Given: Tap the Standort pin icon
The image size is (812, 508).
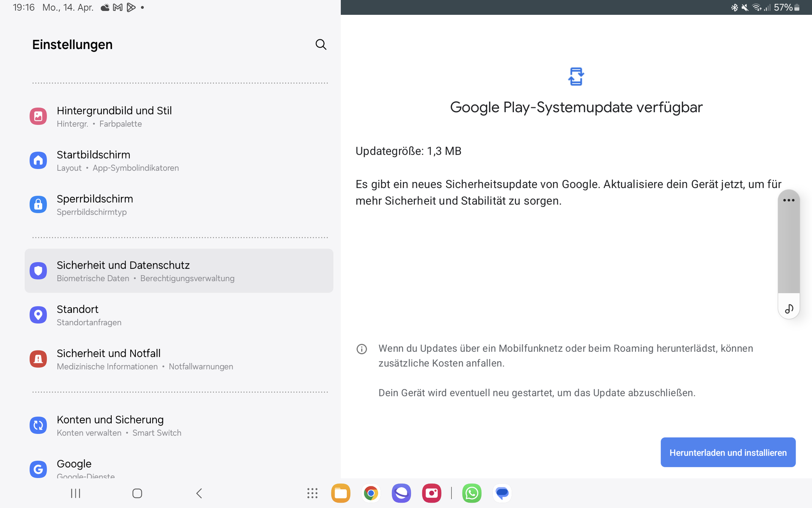Looking at the screenshot, I should coord(38,315).
